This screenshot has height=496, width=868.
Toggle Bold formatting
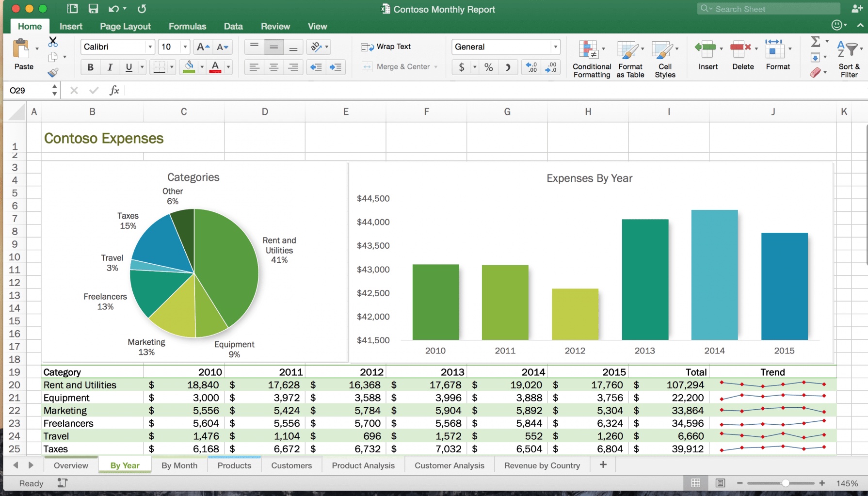click(x=90, y=67)
